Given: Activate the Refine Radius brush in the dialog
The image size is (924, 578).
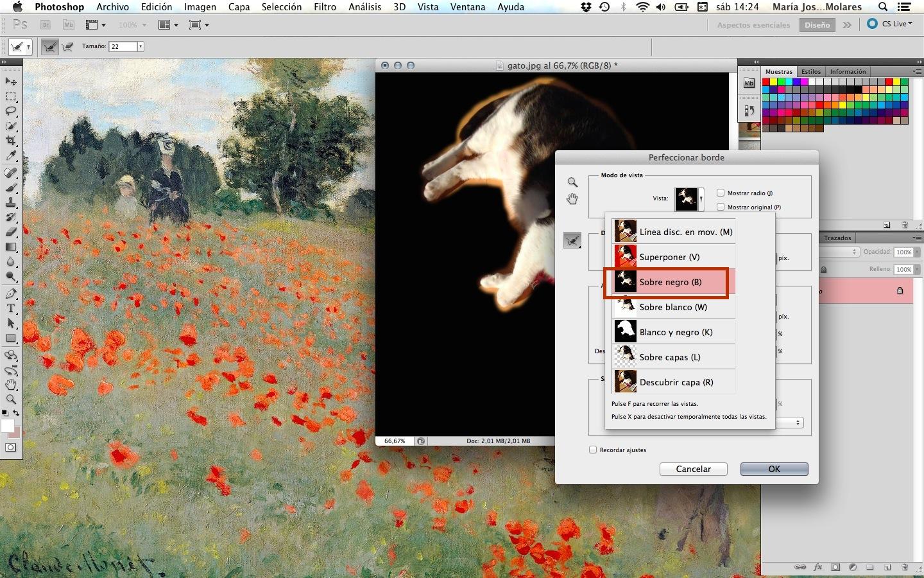Looking at the screenshot, I should point(572,241).
